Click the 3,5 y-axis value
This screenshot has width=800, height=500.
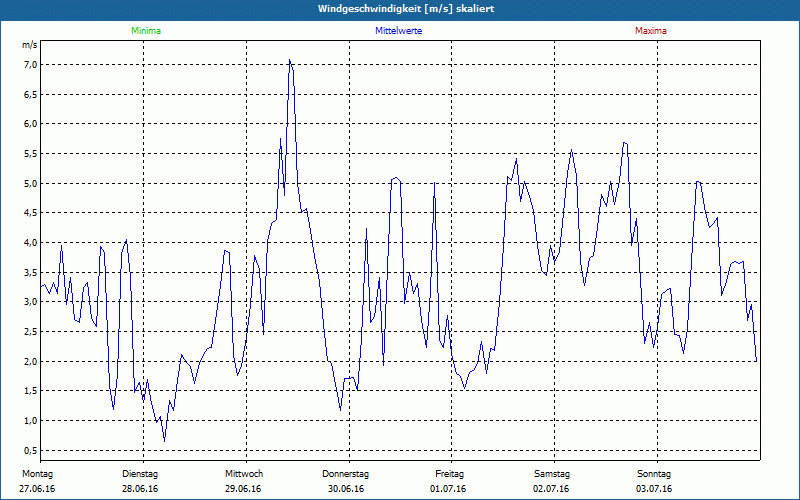click(x=30, y=272)
